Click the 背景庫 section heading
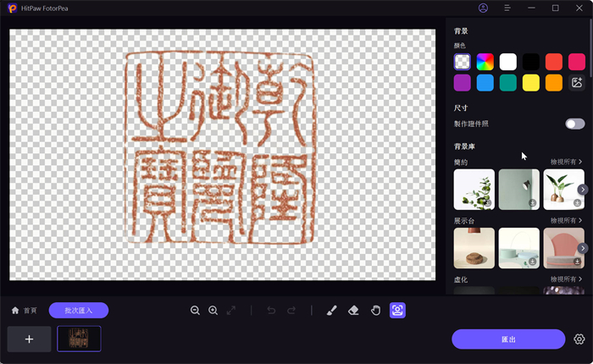The width and height of the screenshot is (593, 364). click(x=464, y=146)
